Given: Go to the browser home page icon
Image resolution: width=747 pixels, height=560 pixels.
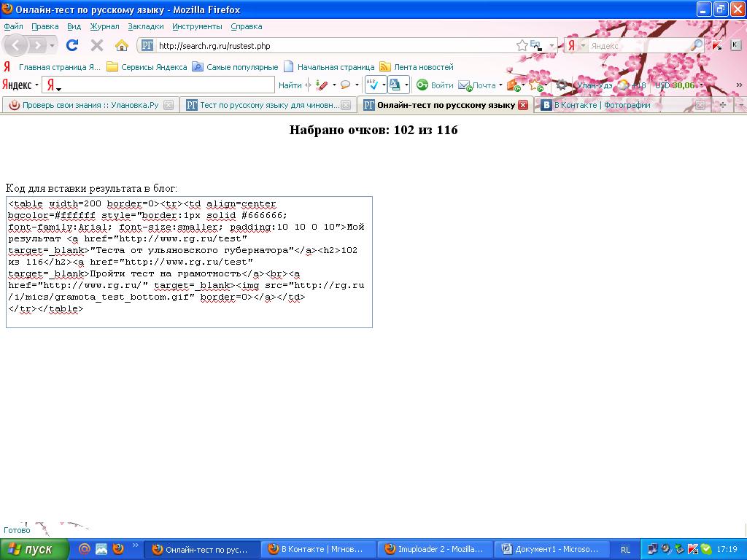Looking at the screenshot, I should [122, 45].
